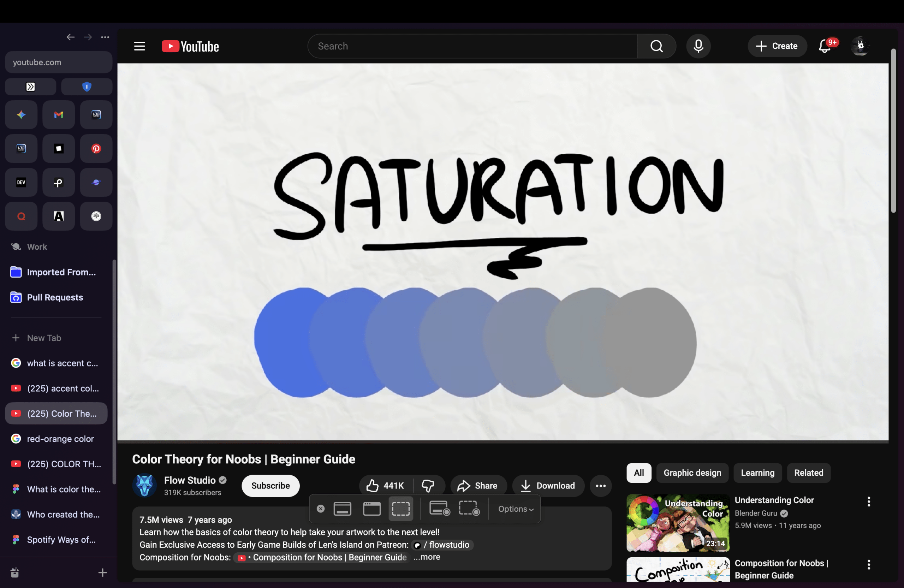Choose capture selected window icon

371,509
